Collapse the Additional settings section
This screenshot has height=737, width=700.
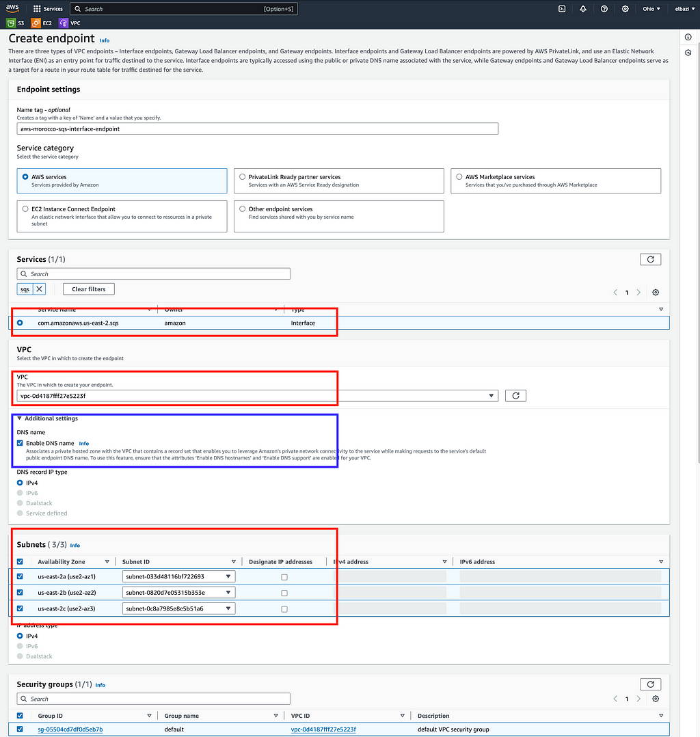click(47, 418)
